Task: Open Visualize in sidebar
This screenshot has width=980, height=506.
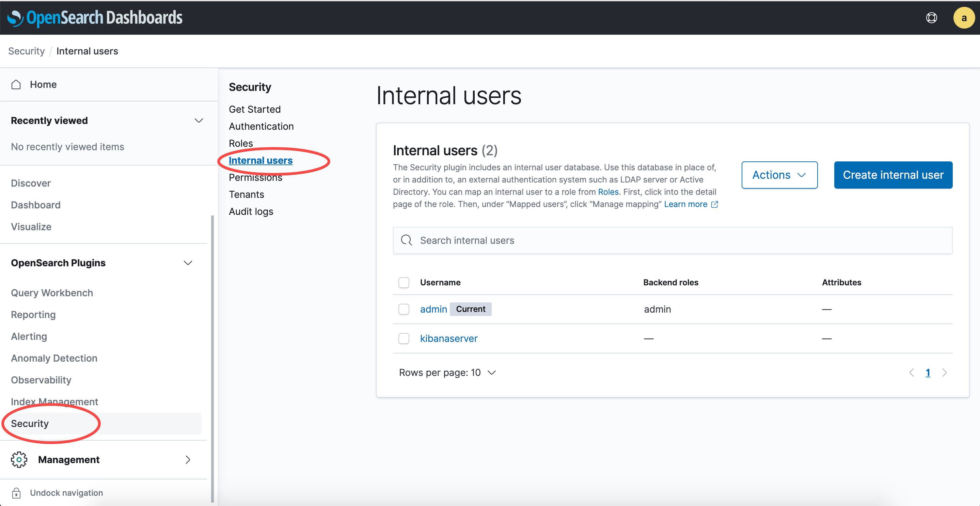Action: click(x=31, y=227)
